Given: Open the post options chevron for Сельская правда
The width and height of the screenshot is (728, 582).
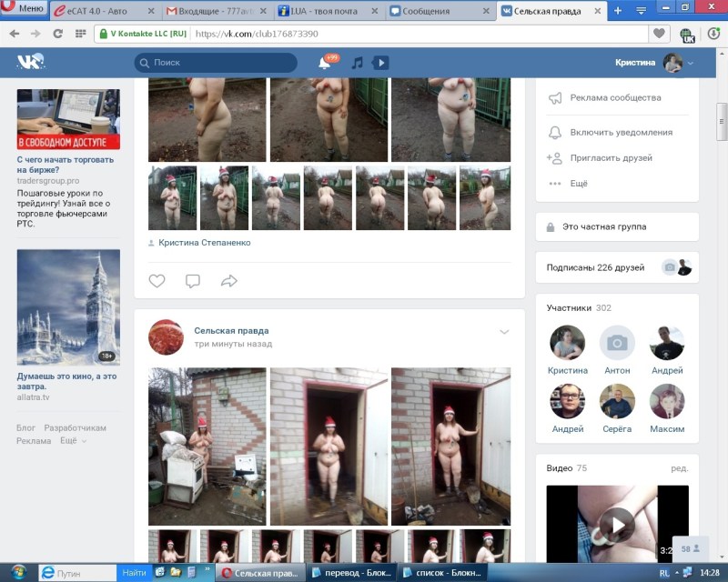Looking at the screenshot, I should (x=504, y=332).
